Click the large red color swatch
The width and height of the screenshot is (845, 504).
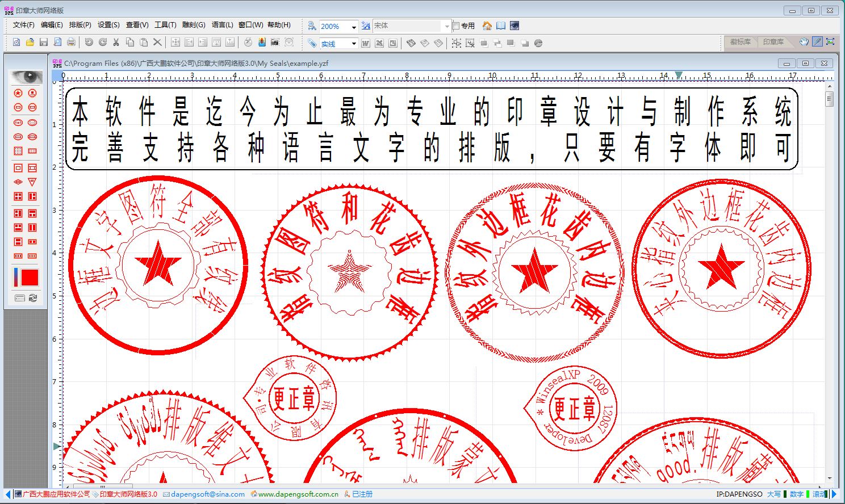pyautogui.click(x=29, y=278)
